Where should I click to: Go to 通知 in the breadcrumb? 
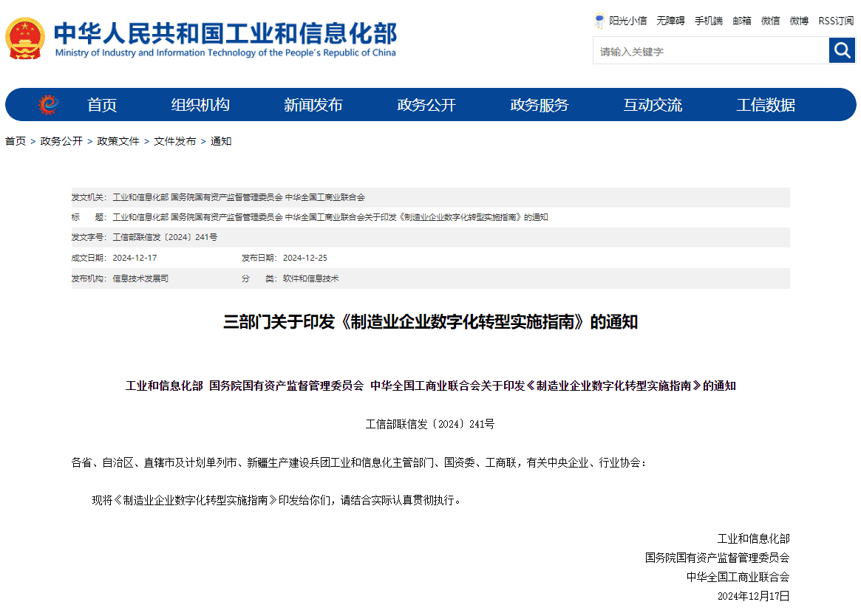[221, 141]
